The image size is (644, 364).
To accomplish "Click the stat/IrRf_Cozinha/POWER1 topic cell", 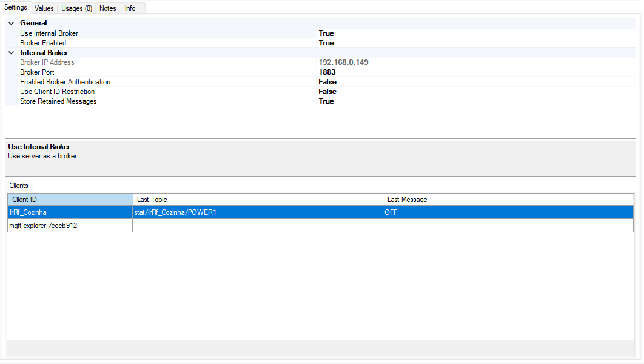I will [176, 212].
